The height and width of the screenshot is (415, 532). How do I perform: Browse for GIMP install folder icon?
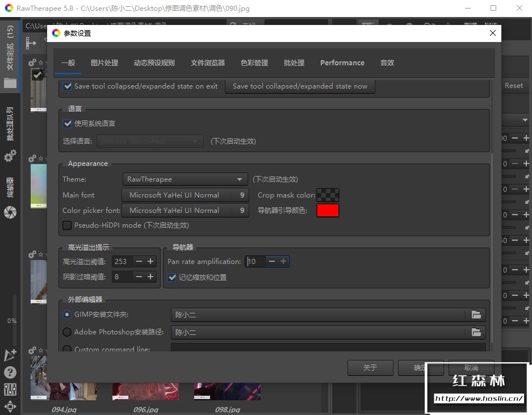coord(476,315)
